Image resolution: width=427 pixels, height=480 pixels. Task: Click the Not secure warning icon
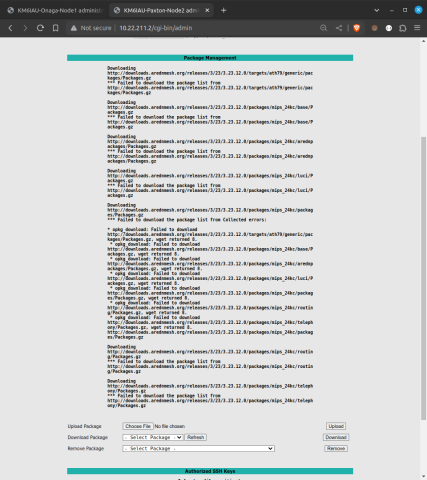click(x=74, y=28)
